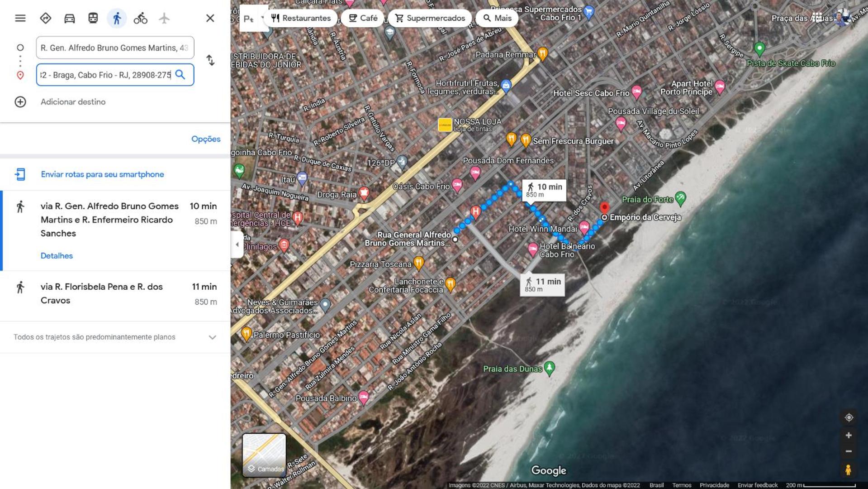
Task: Select flights travel mode
Action: click(164, 18)
